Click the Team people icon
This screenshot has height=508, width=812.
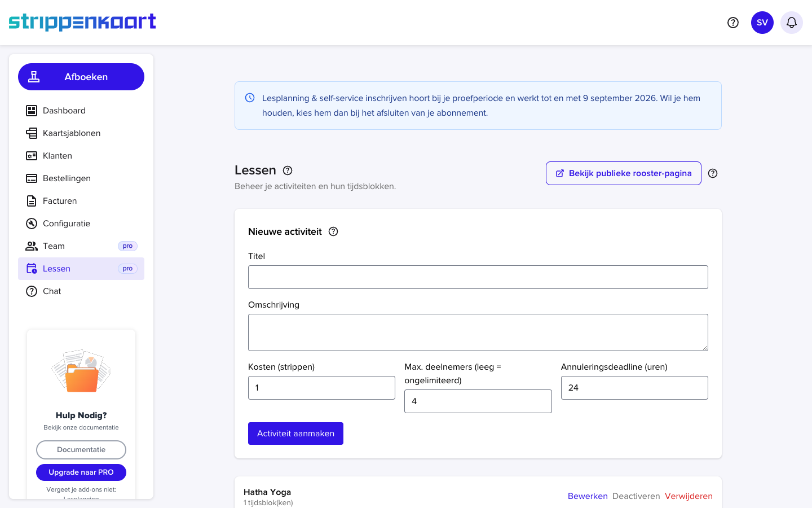click(32, 246)
